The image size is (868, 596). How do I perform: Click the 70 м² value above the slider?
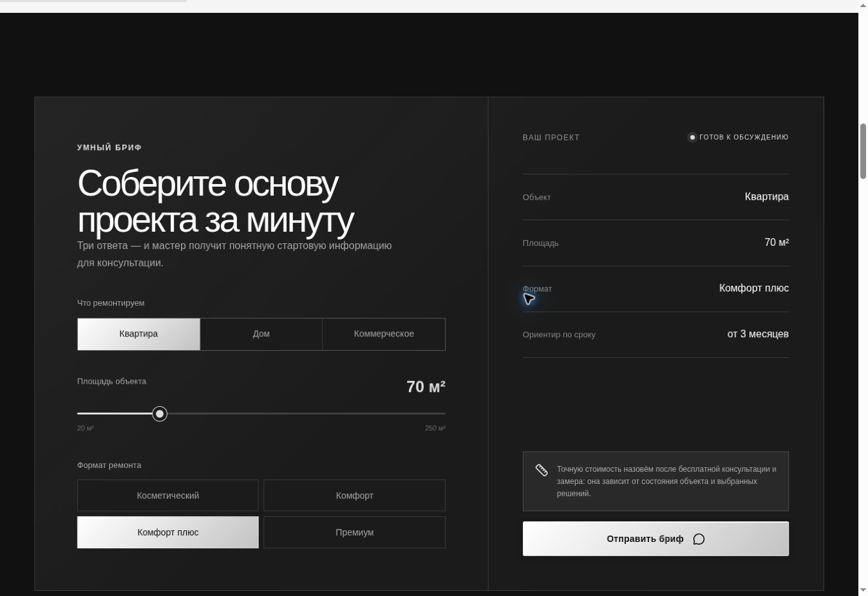426,386
